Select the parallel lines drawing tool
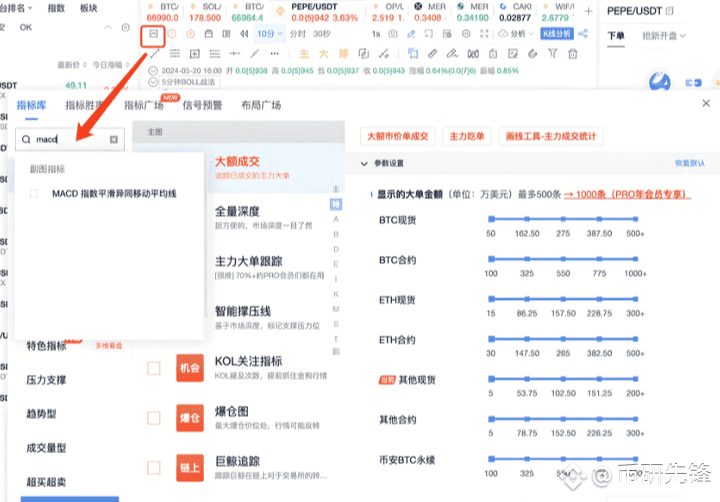The image size is (720, 502). 174,54
